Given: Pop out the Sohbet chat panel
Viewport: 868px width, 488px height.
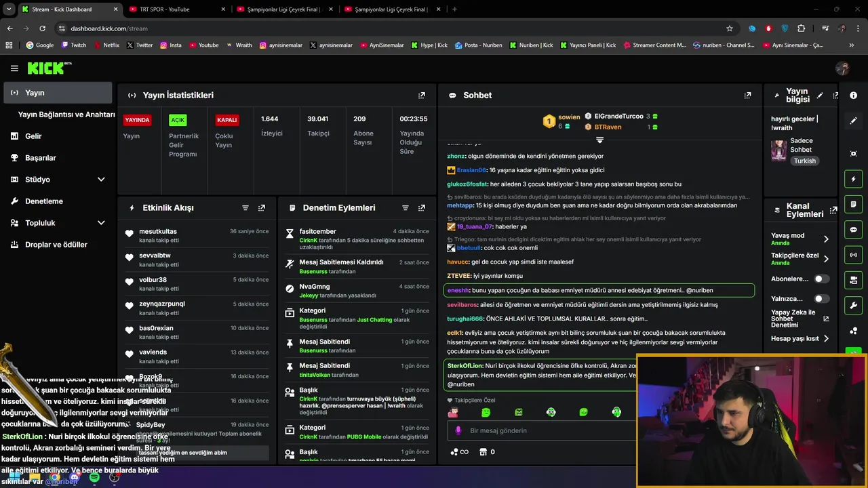Looking at the screenshot, I should coord(747,96).
